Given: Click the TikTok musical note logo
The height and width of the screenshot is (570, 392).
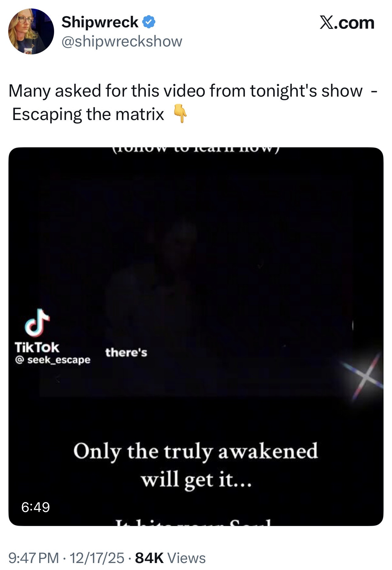Looking at the screenshot, I should [37, 323].
